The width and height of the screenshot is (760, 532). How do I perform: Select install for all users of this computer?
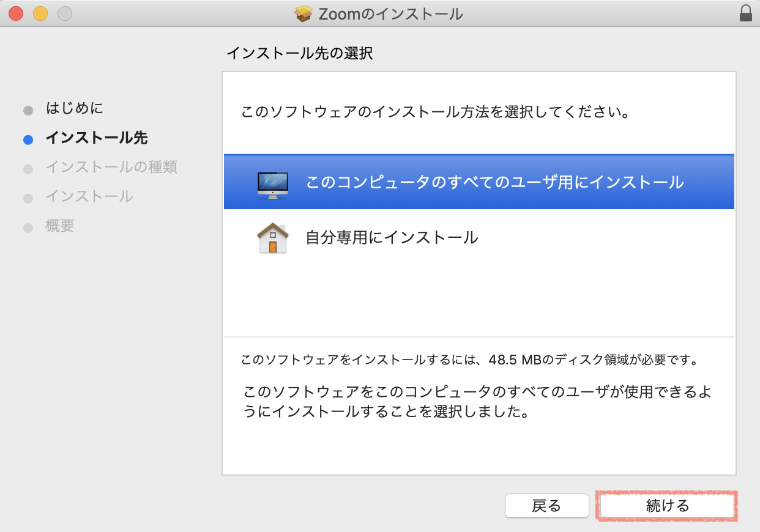point(479,182)
